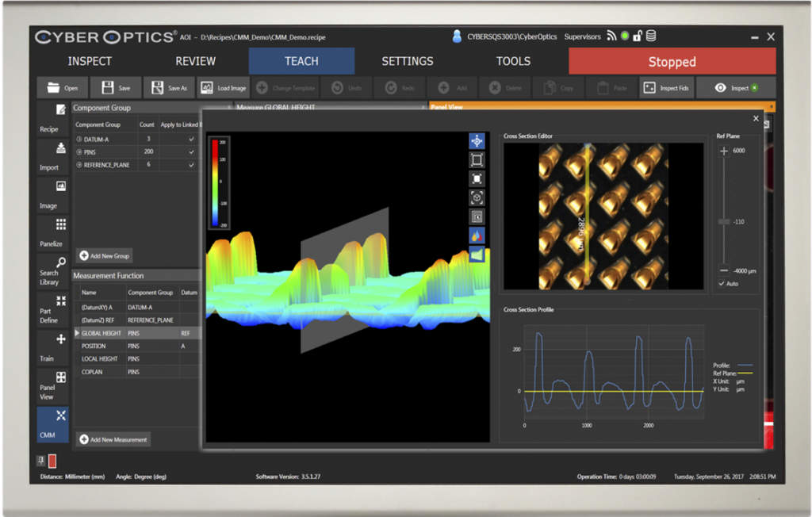
Task: Open the Panelize tool in sidebar
Action: (52, 232)
